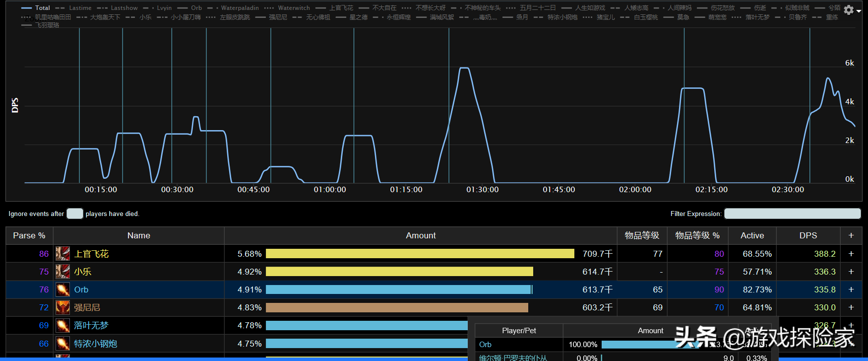Click the DPS value 388.2
Viewport: 868px width, 361px height.
pyautogui.click(x=824, y=254)
